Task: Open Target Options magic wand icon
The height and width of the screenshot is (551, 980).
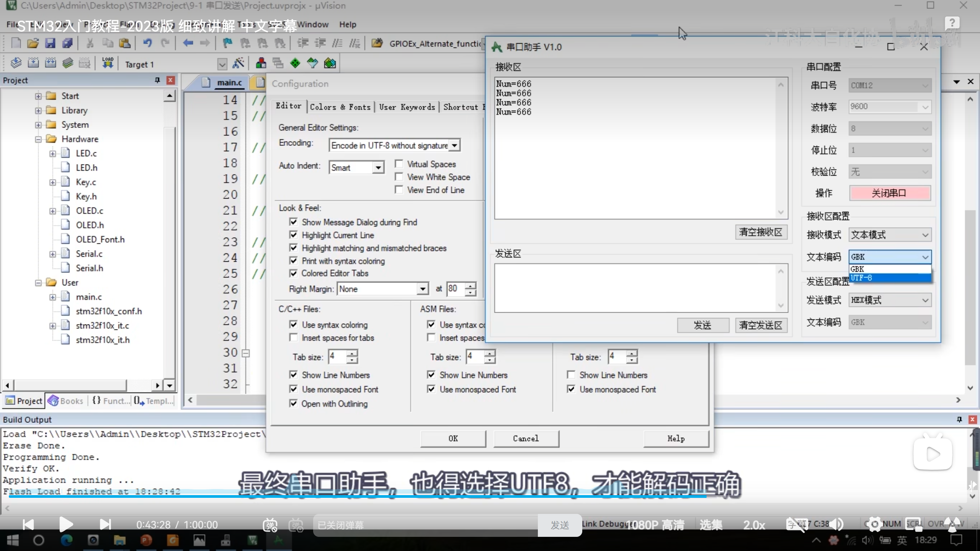Action: point(238,63)
